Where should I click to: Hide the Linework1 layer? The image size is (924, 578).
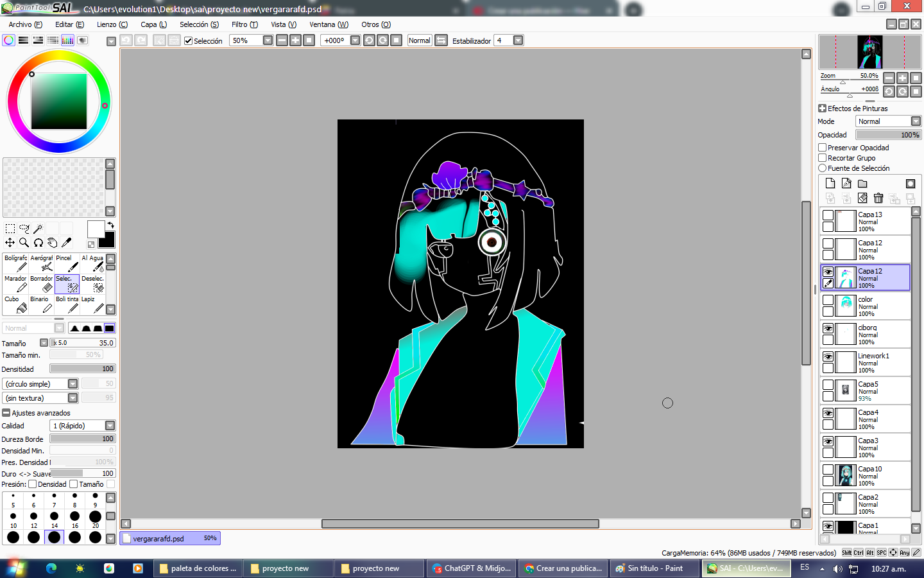pyautogui.click(x=828, y=356)
